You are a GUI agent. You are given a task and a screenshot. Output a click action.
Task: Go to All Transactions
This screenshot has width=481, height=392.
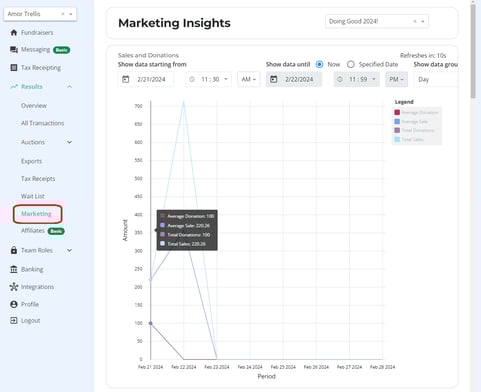[x=43, y=123]
